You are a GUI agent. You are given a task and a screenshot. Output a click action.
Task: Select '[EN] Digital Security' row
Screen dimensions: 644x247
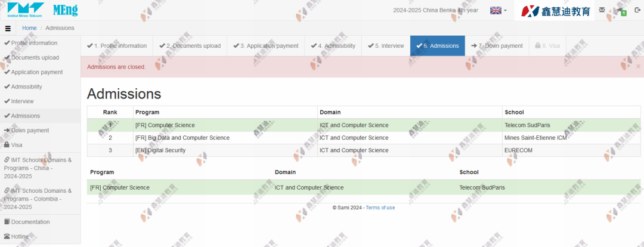pyautogui.click(x=160, y=150)
